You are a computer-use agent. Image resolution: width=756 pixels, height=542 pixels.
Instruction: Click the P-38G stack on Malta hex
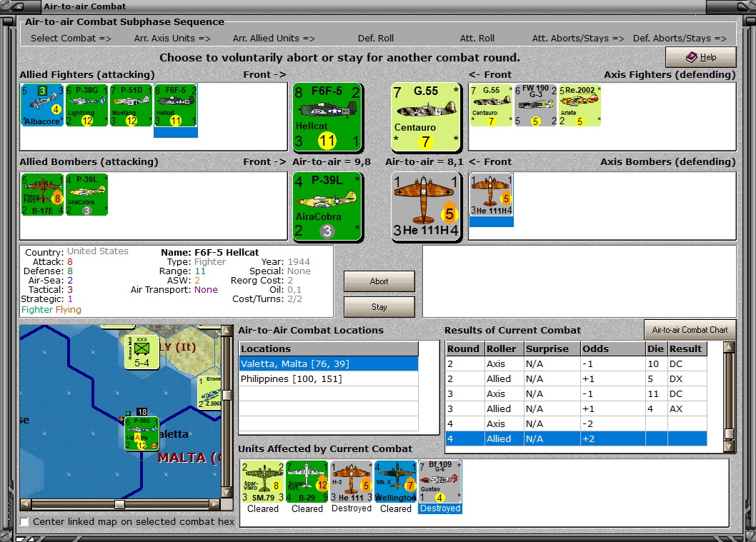(141, 433)
